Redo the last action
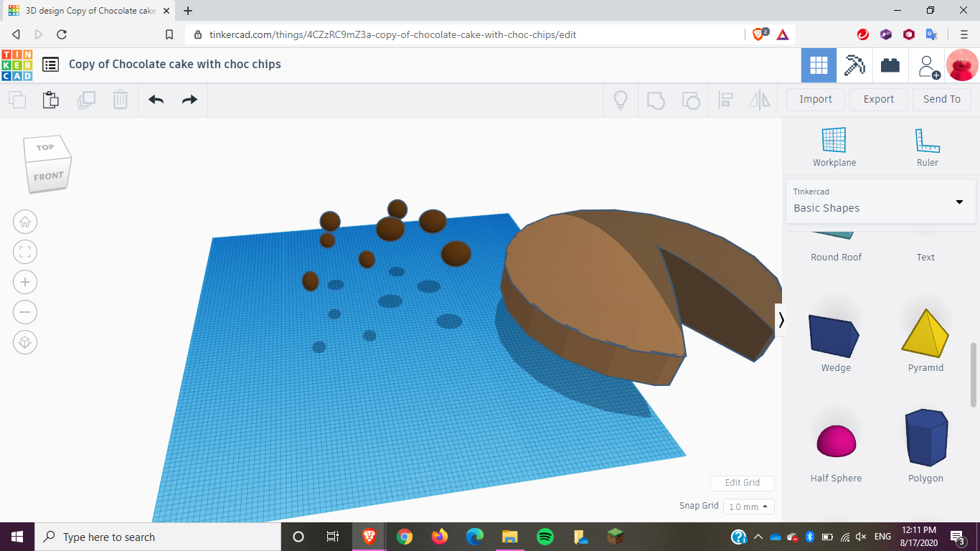 (189, 100)
